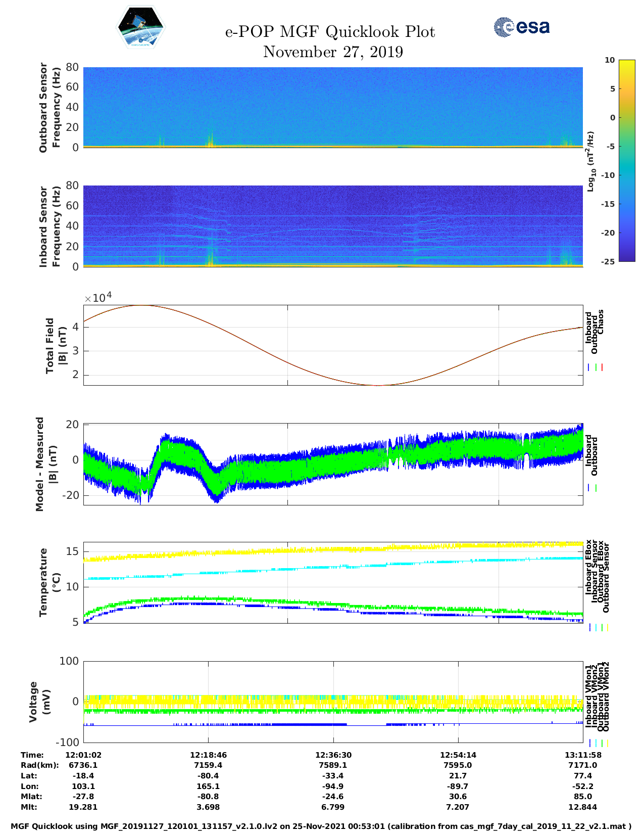The height and width of the screenshot is (834, 644).
Task: Click the dark blue bottom of colorbar
Action: click(627, 258)
